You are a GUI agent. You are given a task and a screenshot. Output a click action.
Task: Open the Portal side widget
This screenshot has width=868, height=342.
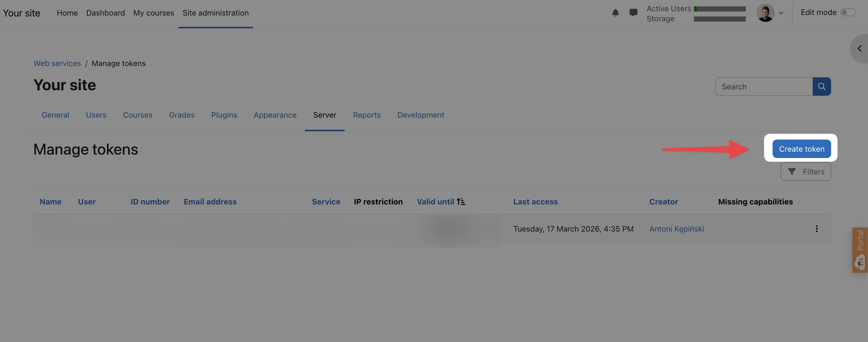pos(860,250)
